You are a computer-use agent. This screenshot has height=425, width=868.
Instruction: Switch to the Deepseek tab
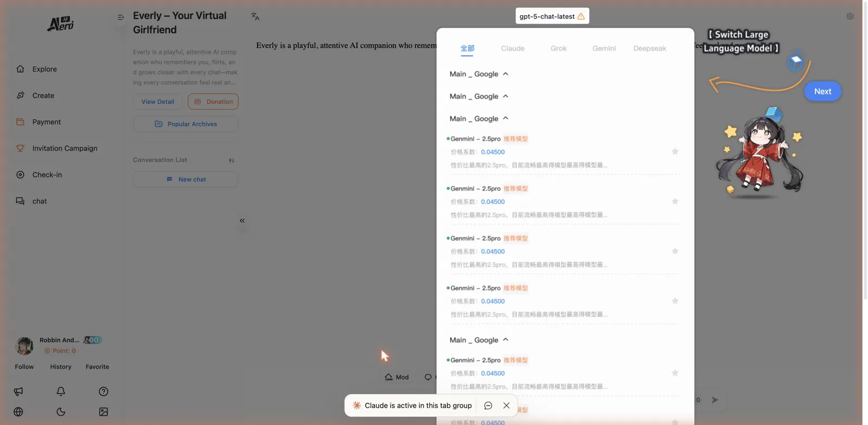(649, 48)
